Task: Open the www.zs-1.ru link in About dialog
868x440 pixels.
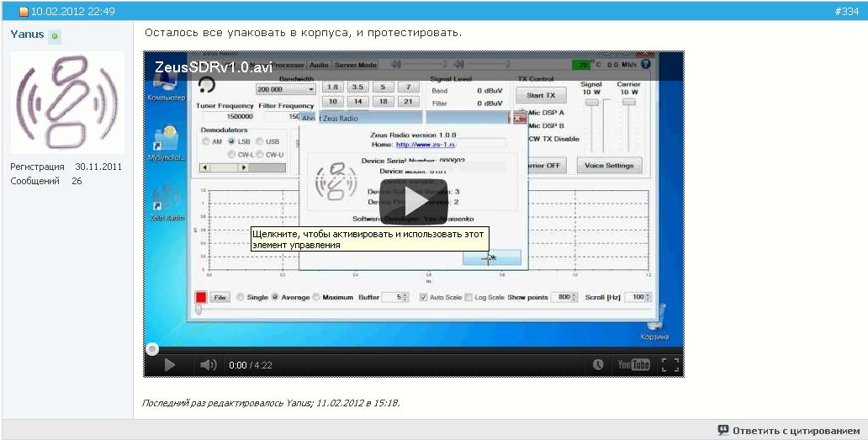Action: pos(425,145)
